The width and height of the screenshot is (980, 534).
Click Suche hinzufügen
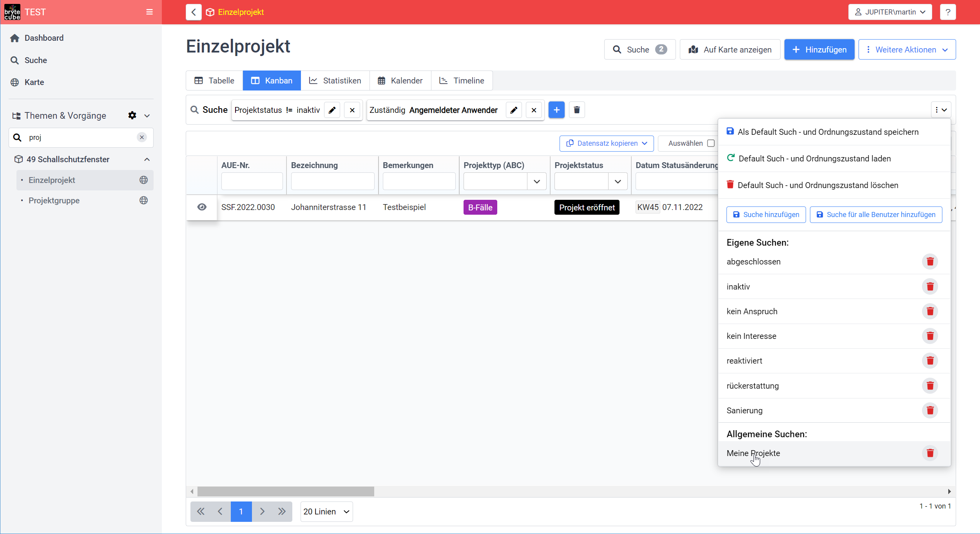pos(766,215)
